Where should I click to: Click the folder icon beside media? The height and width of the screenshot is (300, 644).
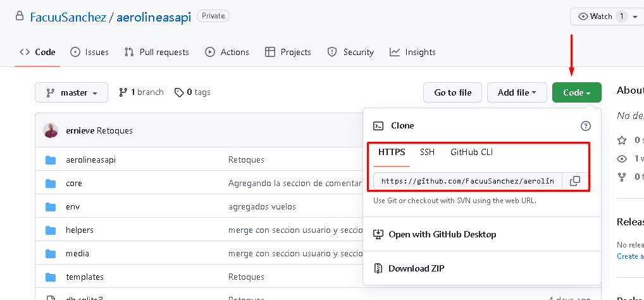[51, 254]
